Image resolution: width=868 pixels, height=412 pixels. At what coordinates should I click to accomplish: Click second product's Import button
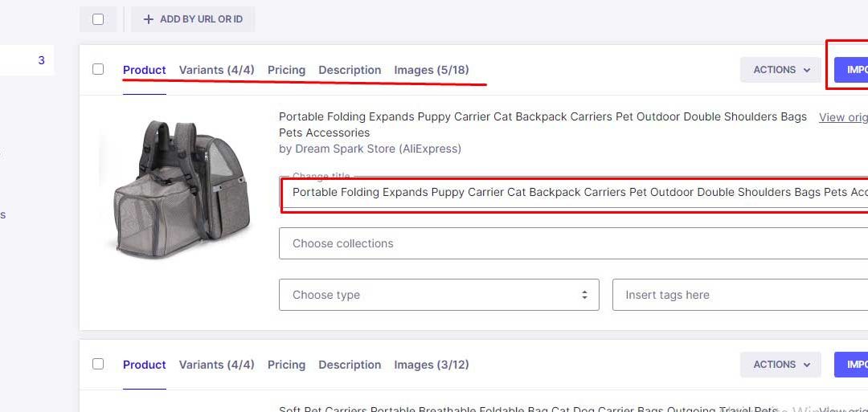tap(852, 365)
